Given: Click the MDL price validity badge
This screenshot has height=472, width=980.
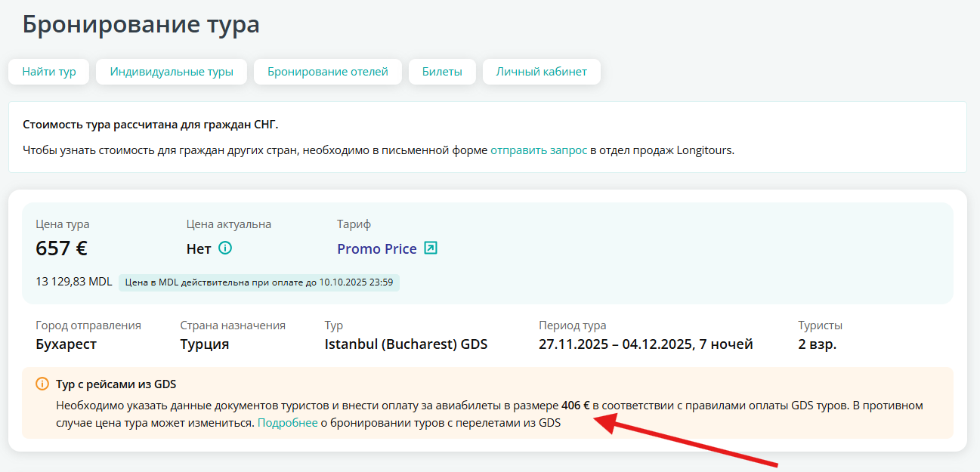Looking at the screenshot, I should [x=259, y=282].
